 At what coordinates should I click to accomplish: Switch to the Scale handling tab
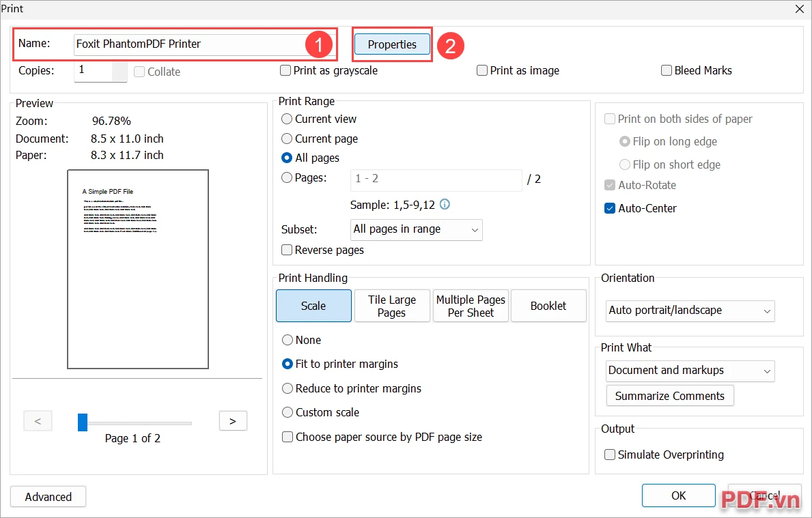314,306
